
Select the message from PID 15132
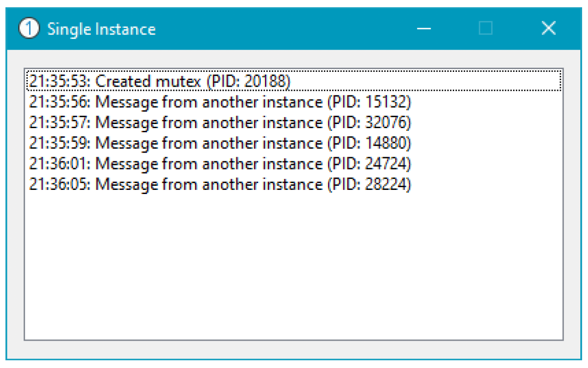(x=294, y=102)
